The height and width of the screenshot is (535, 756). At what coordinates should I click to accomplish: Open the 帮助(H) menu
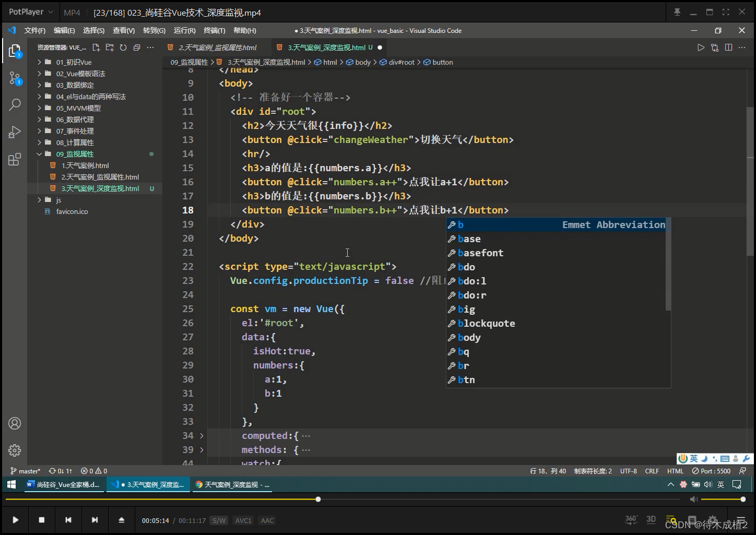coord(245,30)
